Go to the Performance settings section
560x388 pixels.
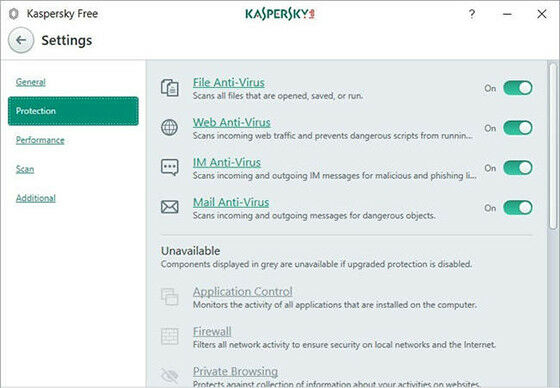click(x=40, y=140)
